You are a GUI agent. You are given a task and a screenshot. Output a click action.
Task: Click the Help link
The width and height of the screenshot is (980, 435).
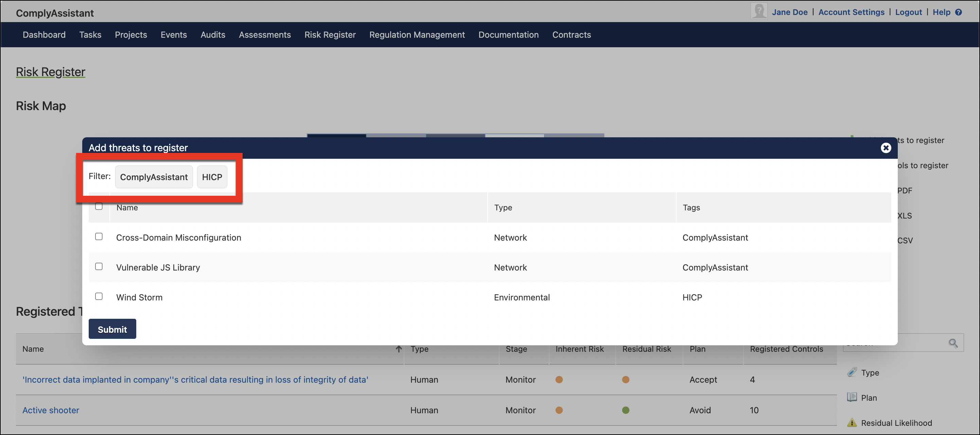[941, 12]
